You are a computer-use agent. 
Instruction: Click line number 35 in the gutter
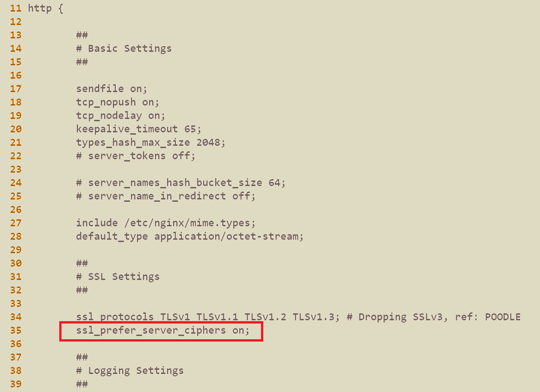[x=15, y=331]
